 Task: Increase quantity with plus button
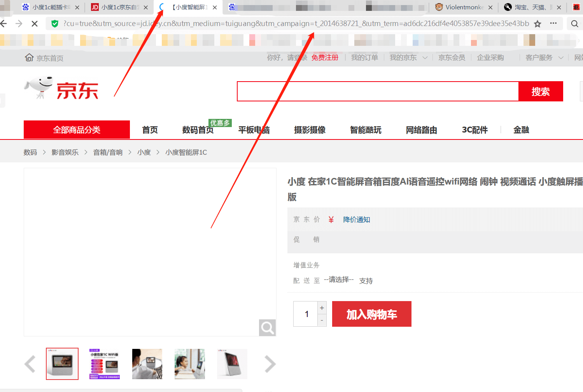tap(322, 308)
